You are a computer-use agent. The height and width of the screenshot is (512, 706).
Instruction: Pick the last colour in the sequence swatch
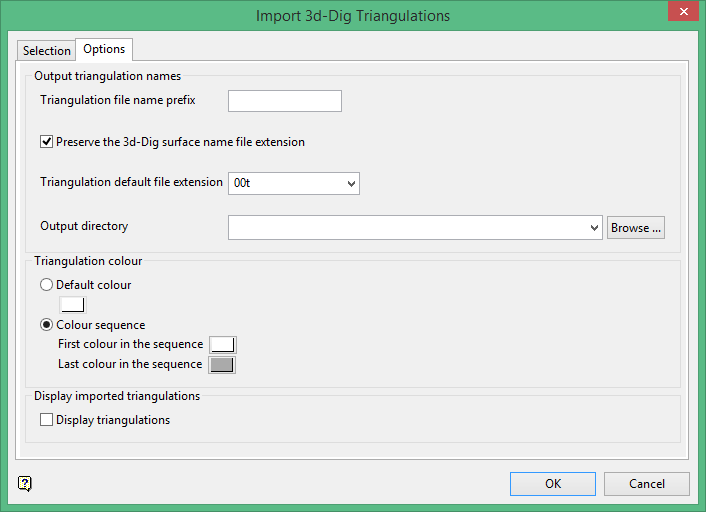(222, 365)
